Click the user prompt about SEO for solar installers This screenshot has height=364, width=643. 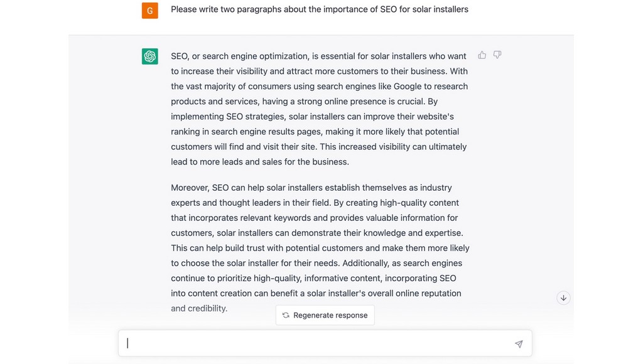(x=320, y=9)
